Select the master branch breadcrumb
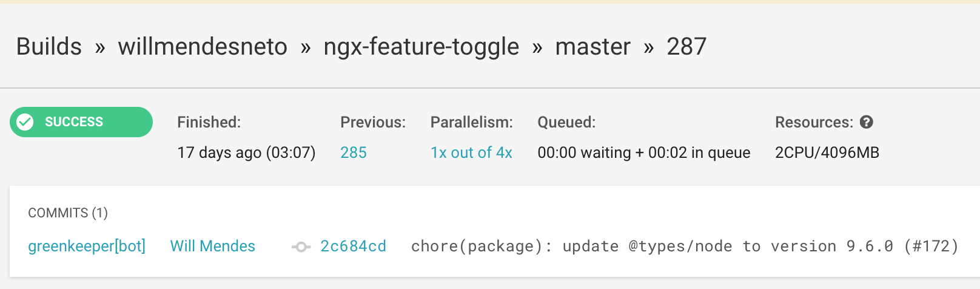 pos(593,46)
